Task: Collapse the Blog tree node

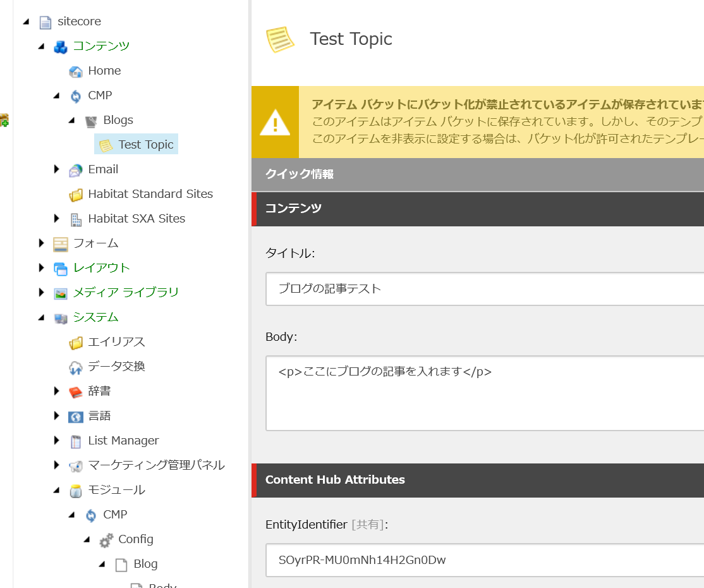Action: tap(102, 564)
